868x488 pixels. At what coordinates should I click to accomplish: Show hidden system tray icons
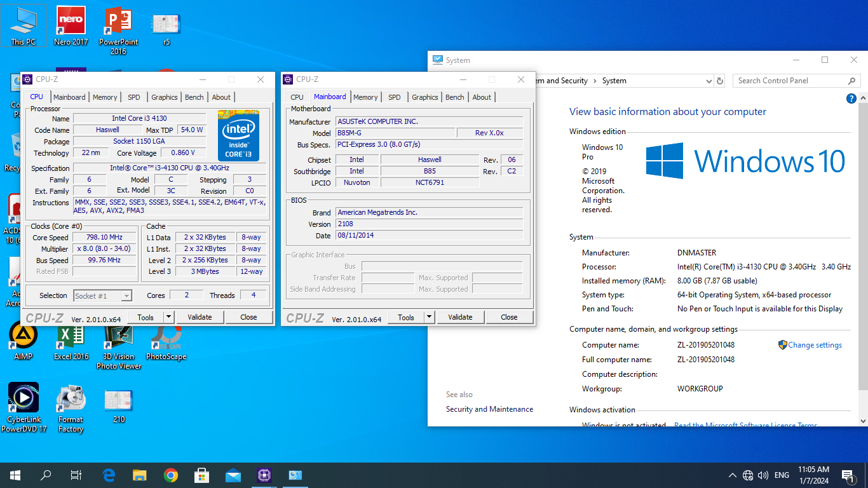pos(732,475)
